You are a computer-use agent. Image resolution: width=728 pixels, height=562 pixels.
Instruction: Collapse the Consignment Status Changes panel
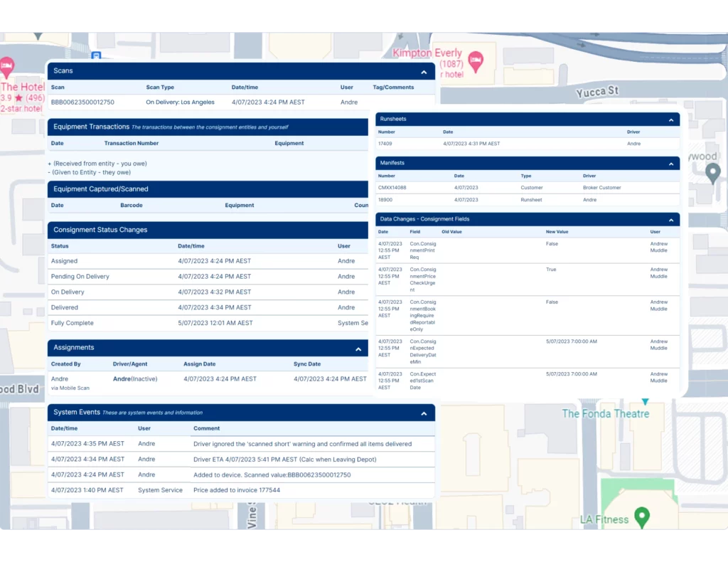pyautogui.click(x=358, y=230)
